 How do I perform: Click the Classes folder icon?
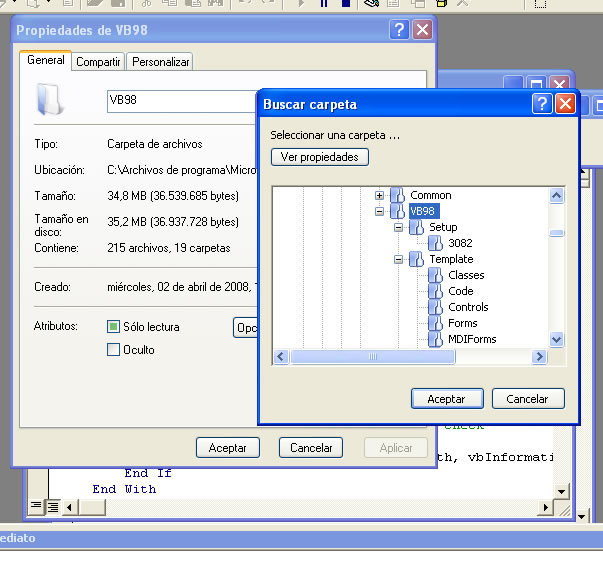[x=436, y=275]
